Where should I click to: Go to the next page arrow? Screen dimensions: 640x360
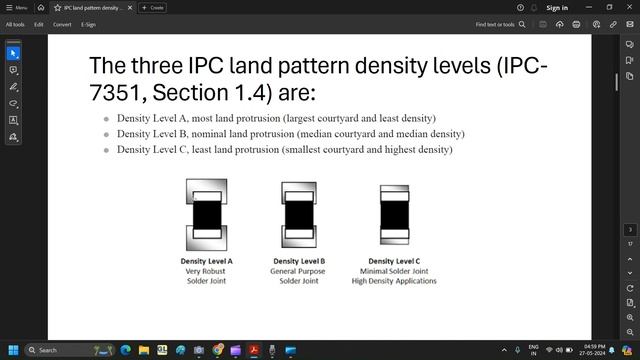click(630, 273)
